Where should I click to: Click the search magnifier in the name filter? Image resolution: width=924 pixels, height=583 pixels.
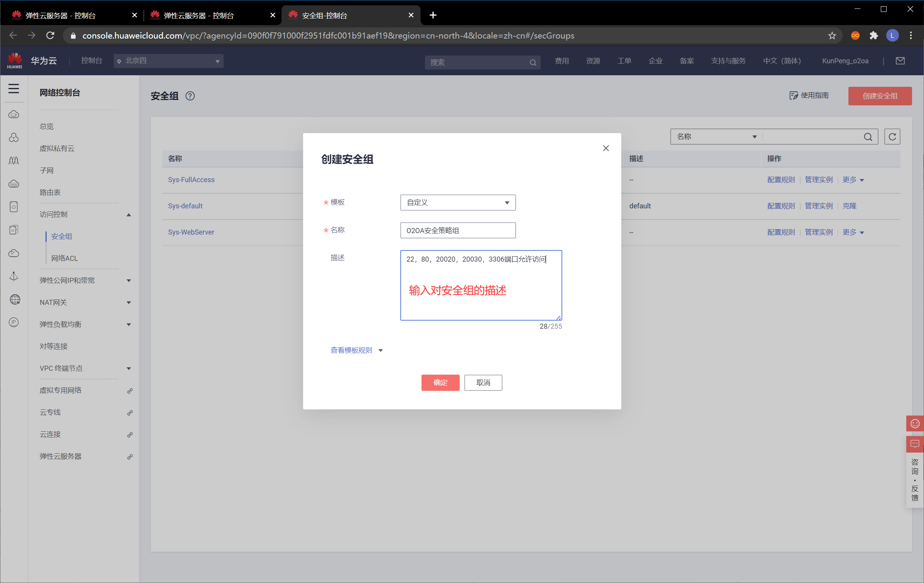pyautogui.click(x=868, y=137)
